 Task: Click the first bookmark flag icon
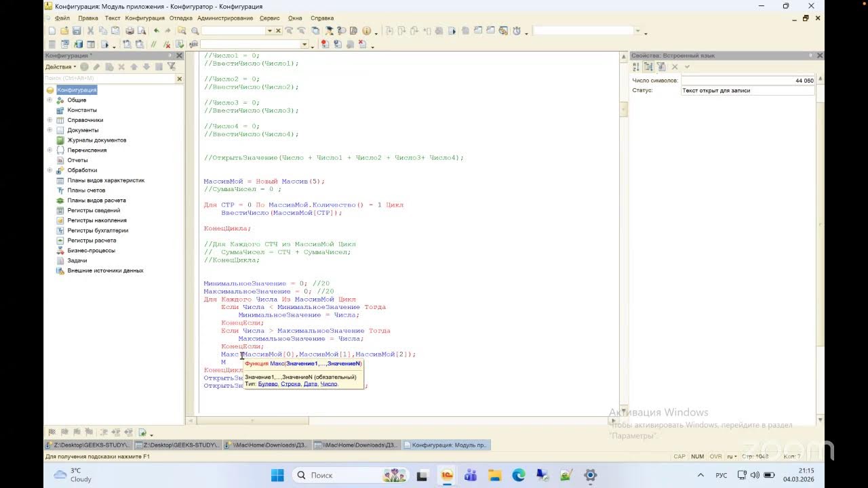(x=52, y=432)
